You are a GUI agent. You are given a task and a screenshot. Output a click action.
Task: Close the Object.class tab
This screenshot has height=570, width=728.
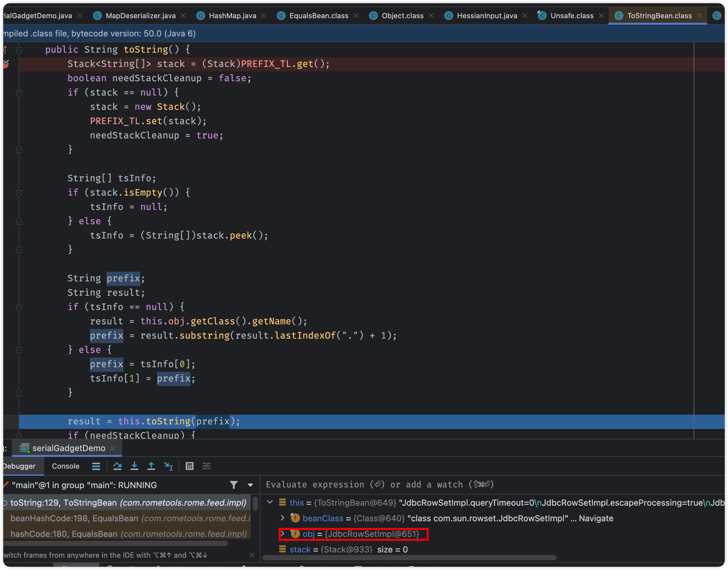tap(432, 16)
